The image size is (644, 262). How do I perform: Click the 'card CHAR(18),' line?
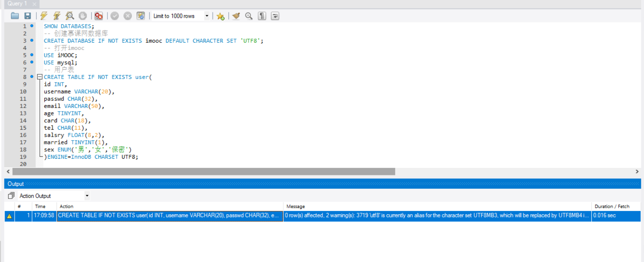67,121
